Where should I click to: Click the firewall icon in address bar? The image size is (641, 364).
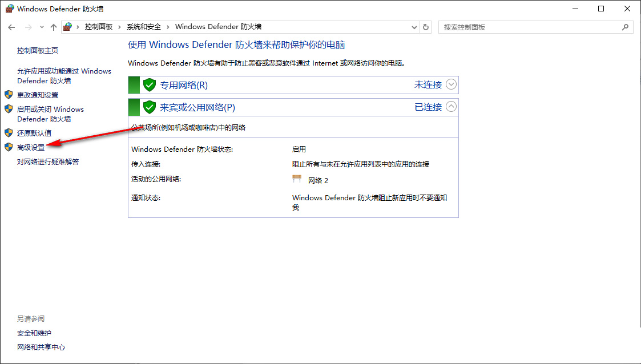click(x=68, y=27)
